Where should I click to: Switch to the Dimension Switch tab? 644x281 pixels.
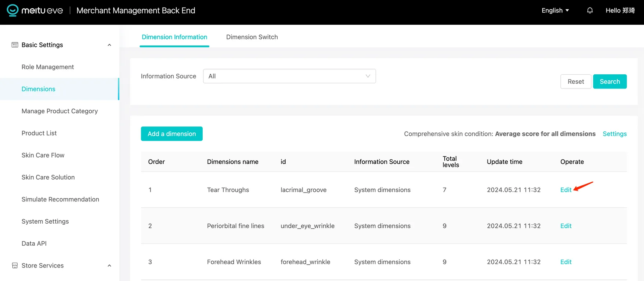[252, 37]
